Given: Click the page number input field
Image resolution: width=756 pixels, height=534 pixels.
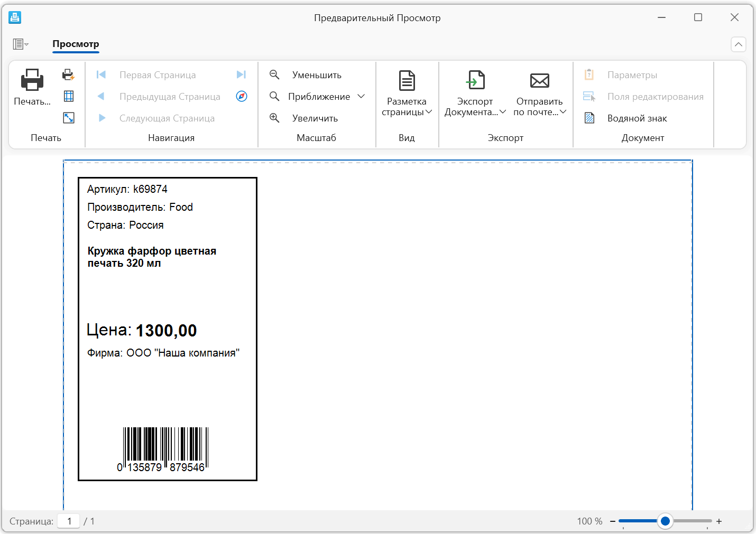Looking at the screenshot, I should point(69,521).
